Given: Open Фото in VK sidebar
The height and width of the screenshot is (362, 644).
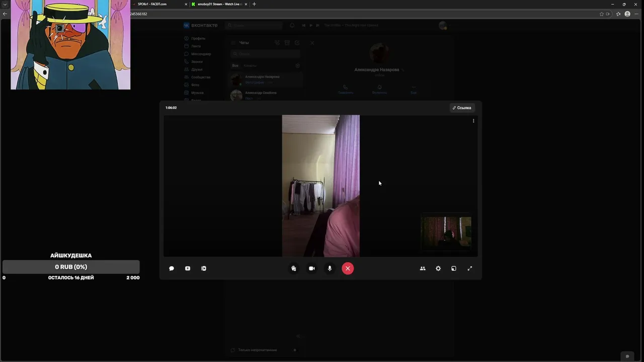Looking at the screenshot, I should 192,85.
